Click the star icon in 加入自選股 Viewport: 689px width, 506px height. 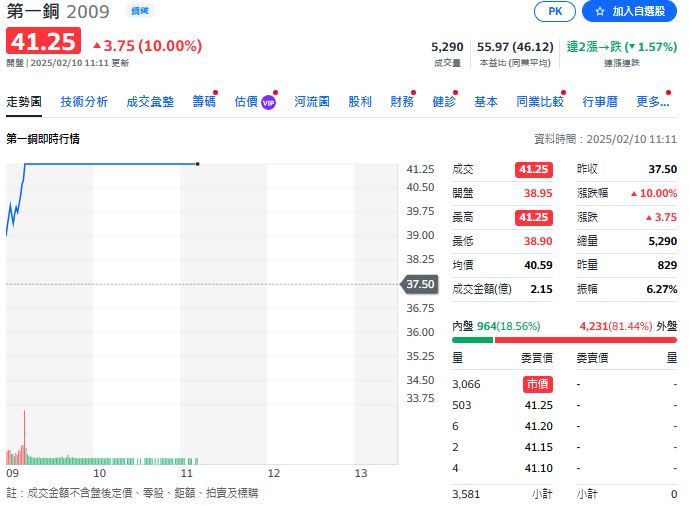tap(600, 11)
